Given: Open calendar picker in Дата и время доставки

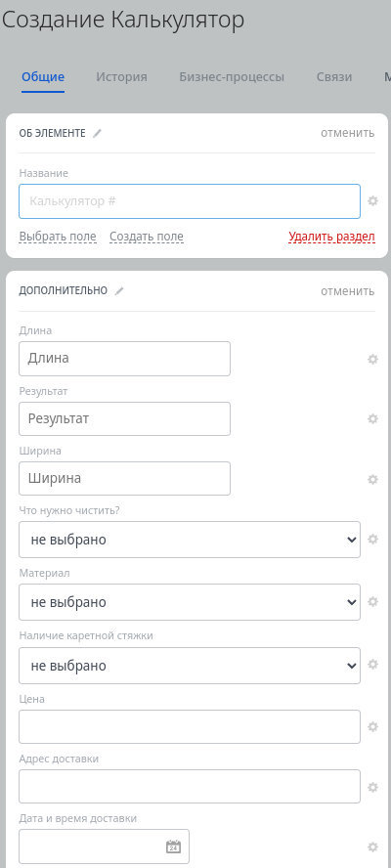Looking at the screenshot, I should 173,846.
